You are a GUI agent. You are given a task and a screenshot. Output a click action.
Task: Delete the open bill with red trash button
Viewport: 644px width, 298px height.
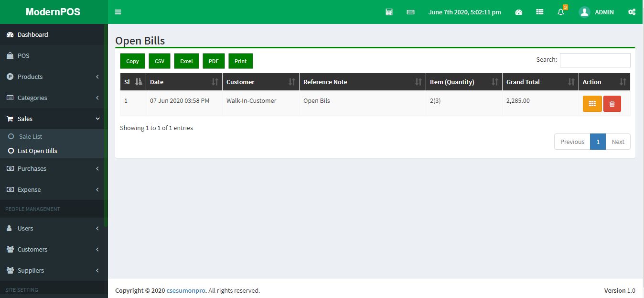(x=612, y=103)
